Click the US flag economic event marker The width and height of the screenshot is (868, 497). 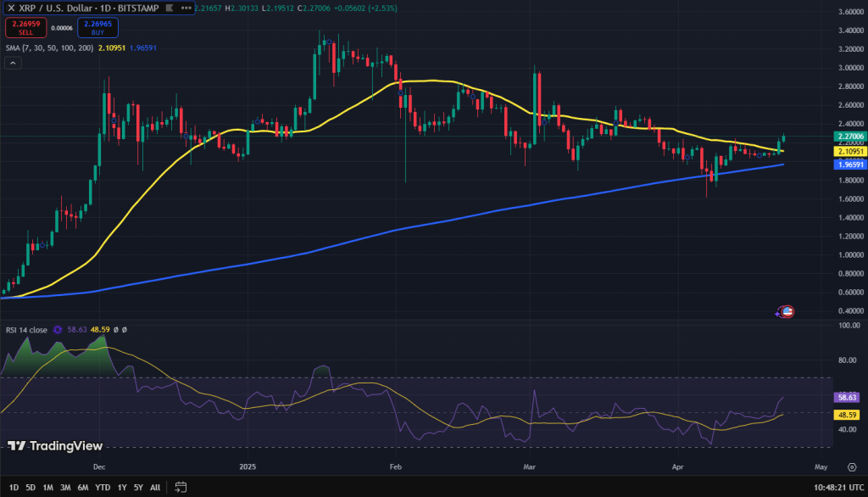787,311
